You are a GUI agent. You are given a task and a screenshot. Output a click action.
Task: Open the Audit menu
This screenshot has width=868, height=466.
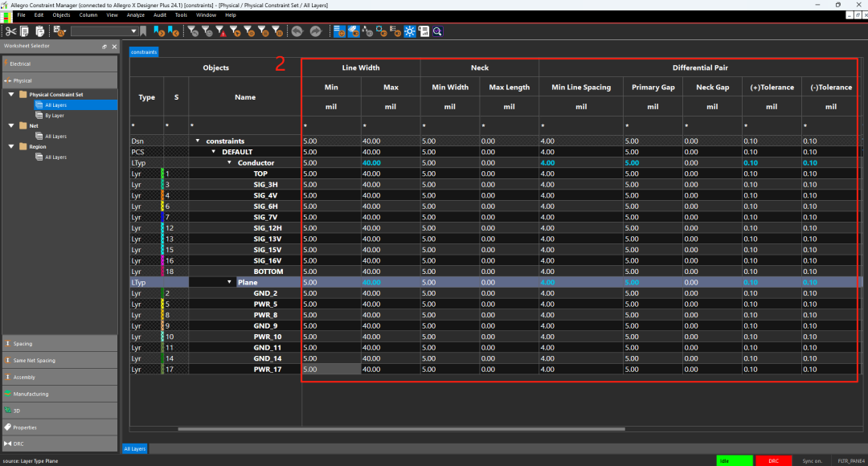[x=159, y=15]
